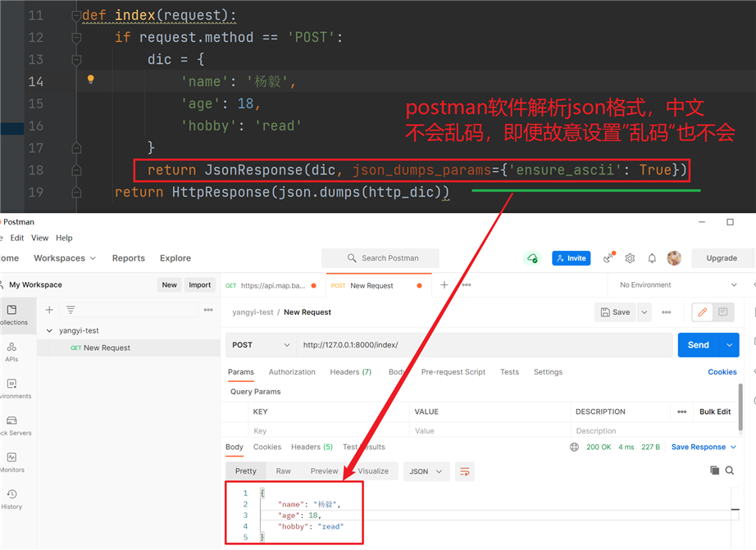756x550 pixels.
Task: Select the Raw response view
Action: (284, 471)
